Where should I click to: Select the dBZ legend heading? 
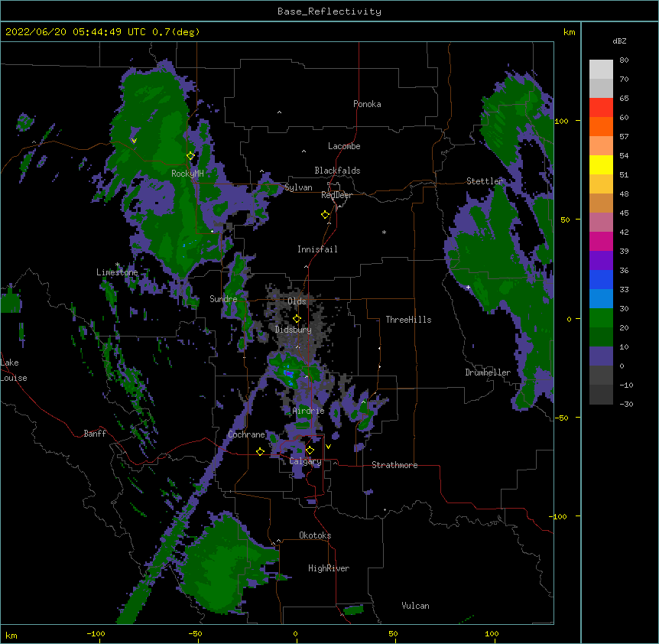(619, 41)
